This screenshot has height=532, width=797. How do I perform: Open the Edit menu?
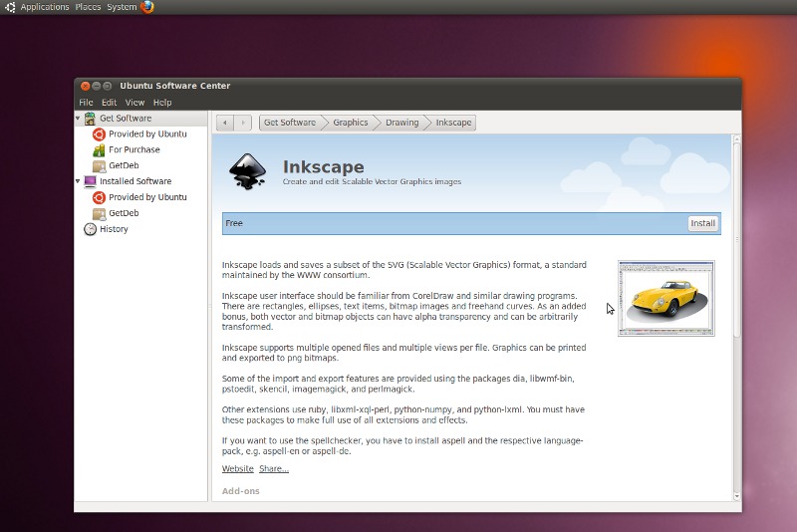(x=109, y=103)
